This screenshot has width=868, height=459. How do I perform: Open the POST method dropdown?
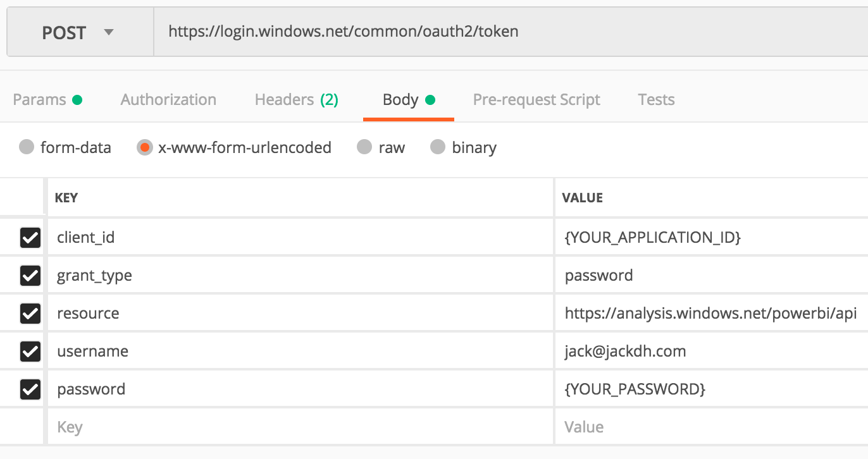[80, 32]
